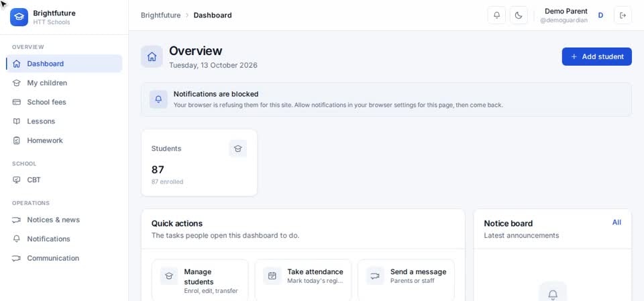The width and height of the screenshot is (644, 301).
Task: Click the My children cap icon
Action: [16, 83]
